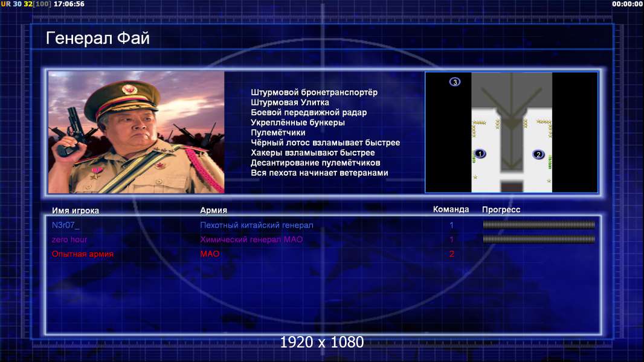
Task: Click red army label 'МАО'
Action: coord(210,254)
